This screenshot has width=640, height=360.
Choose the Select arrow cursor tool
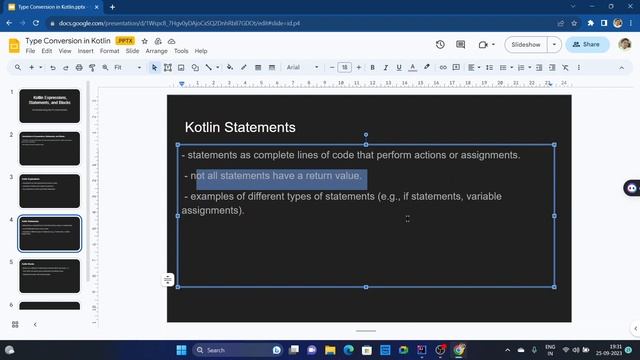tap(154, 68)
